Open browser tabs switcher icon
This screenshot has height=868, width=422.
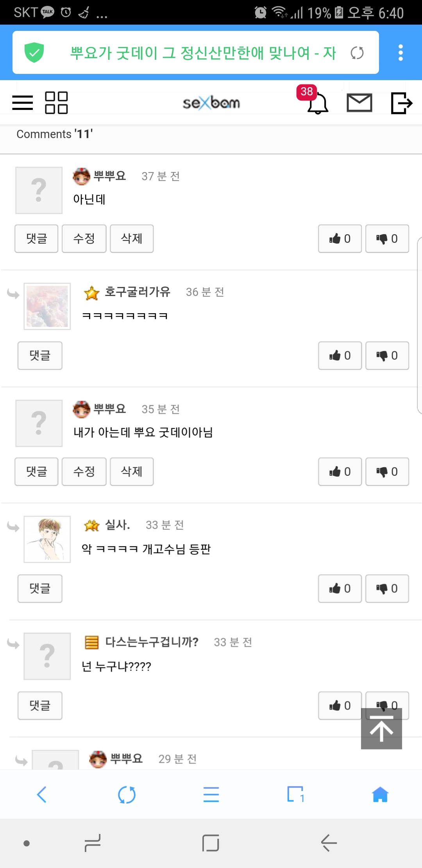coord(295,794)
